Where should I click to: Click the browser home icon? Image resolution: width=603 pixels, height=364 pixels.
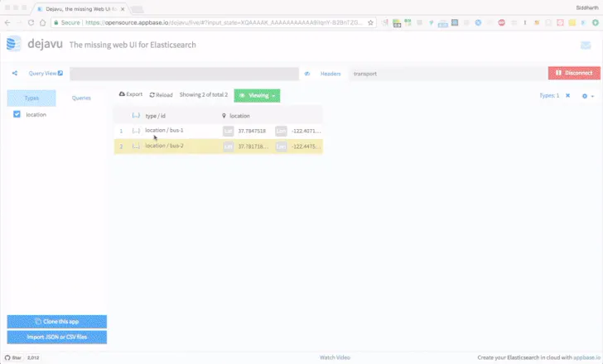tap(43, 22)
